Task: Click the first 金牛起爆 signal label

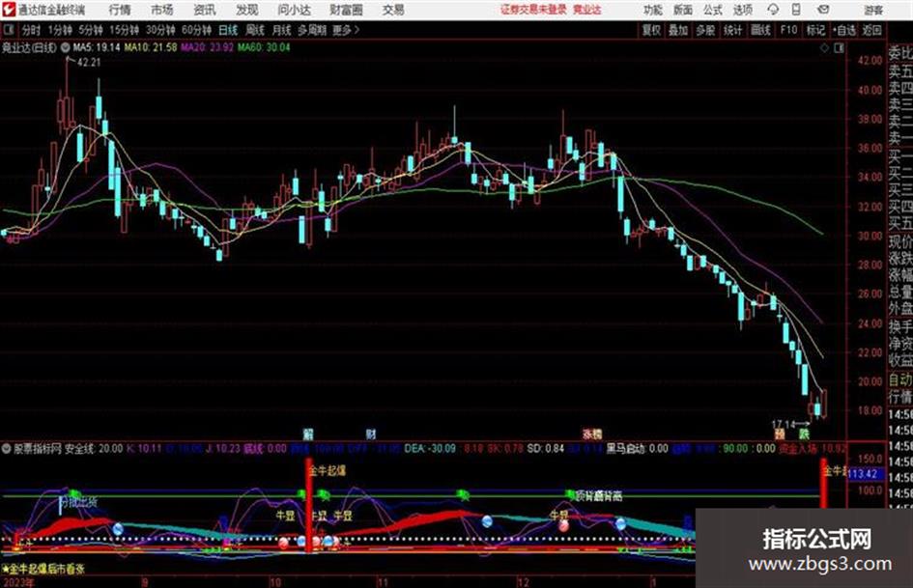Action: (x=328, y=470)
